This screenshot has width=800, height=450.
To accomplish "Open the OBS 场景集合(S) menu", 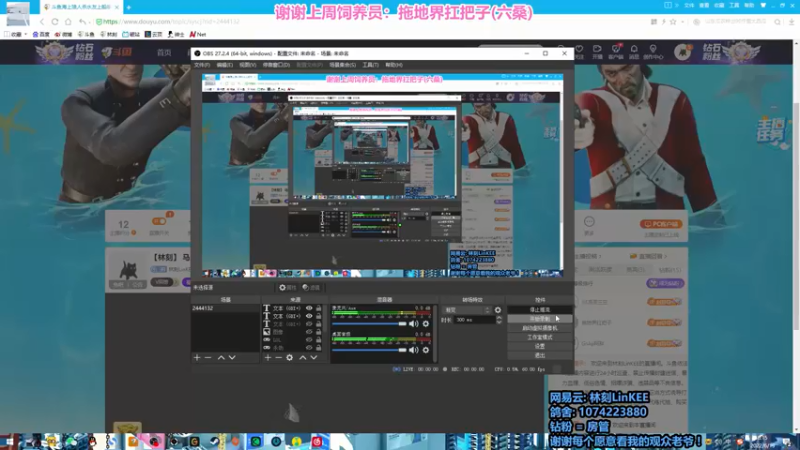I will 342,65.
